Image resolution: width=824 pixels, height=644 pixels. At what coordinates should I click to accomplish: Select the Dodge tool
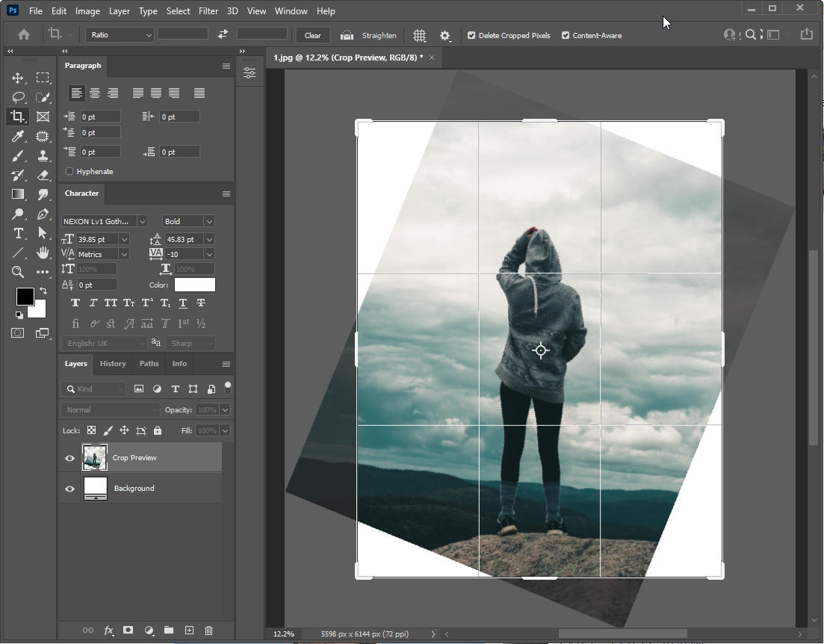[18, 214]
